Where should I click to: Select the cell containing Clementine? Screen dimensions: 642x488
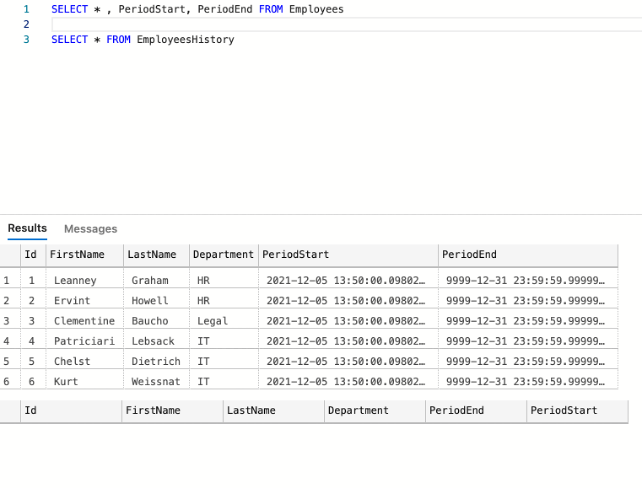click(85, 321)
